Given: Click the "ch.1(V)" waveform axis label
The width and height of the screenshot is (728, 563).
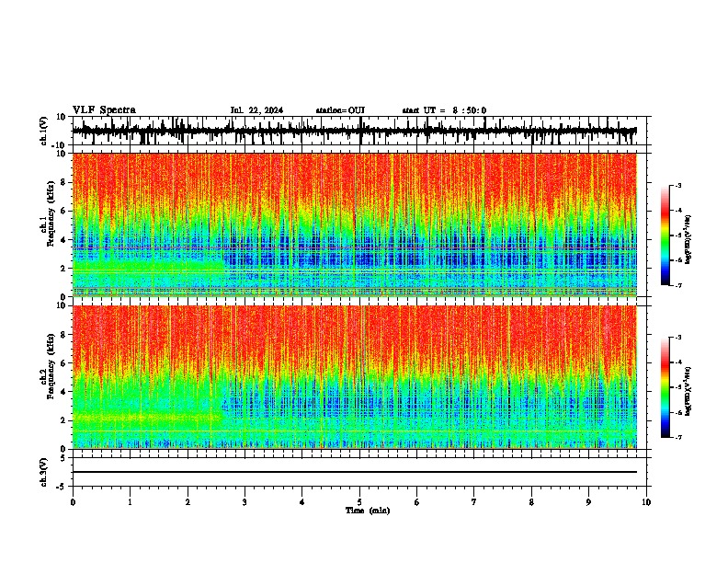Looking at the screenshot, I should 43,131.
